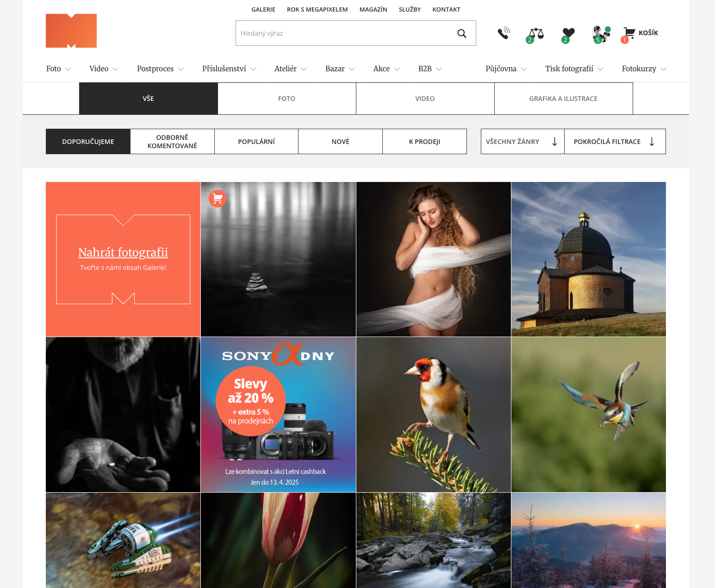Select the VŠE tab
Image resolution: width=715 pixels, height=588 pixels.
point(149,99)
